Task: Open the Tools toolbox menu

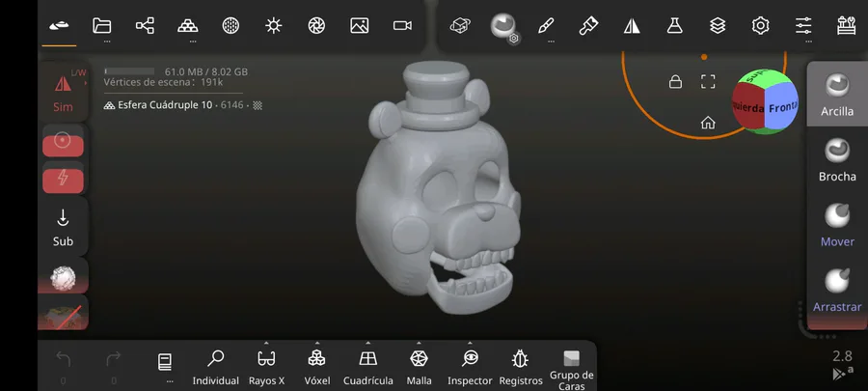Action: tap(847, 25)
